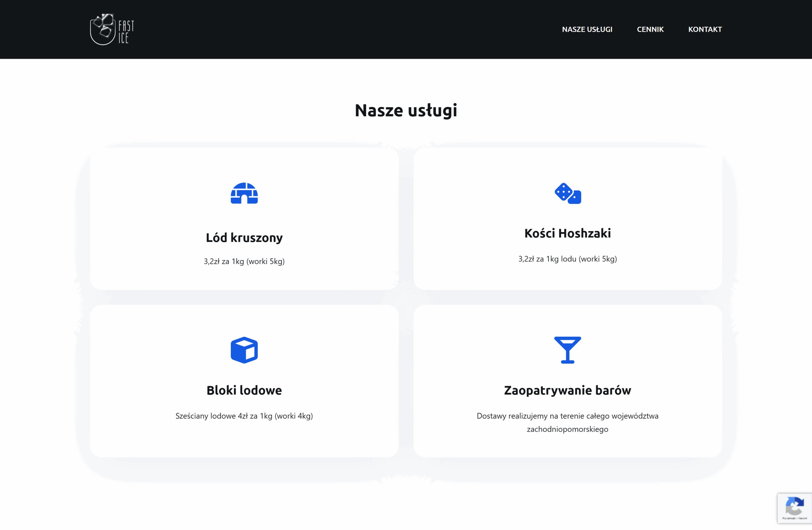This screenshot has width=812, height=530.
Task: Click the Zaopatrywanie barów heading
Action: [x=567, y=390]
